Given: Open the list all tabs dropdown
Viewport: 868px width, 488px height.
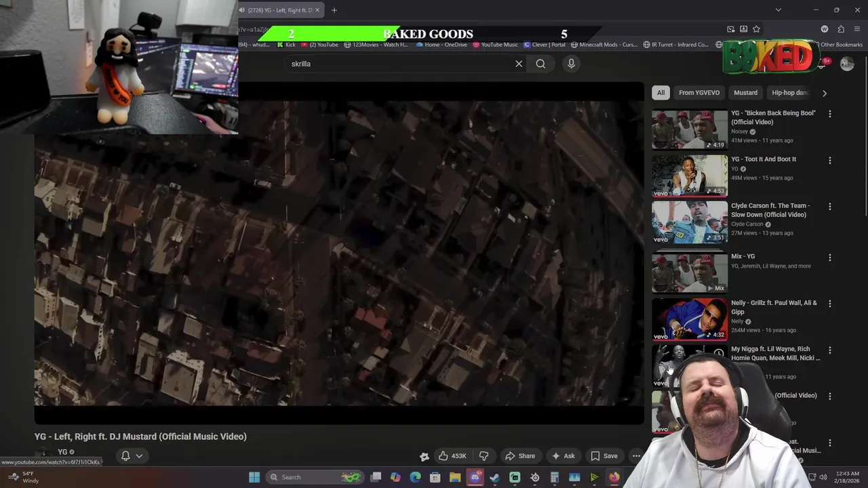Looking at the screenshot, I should pyautogui.click(x=778, y=10).
